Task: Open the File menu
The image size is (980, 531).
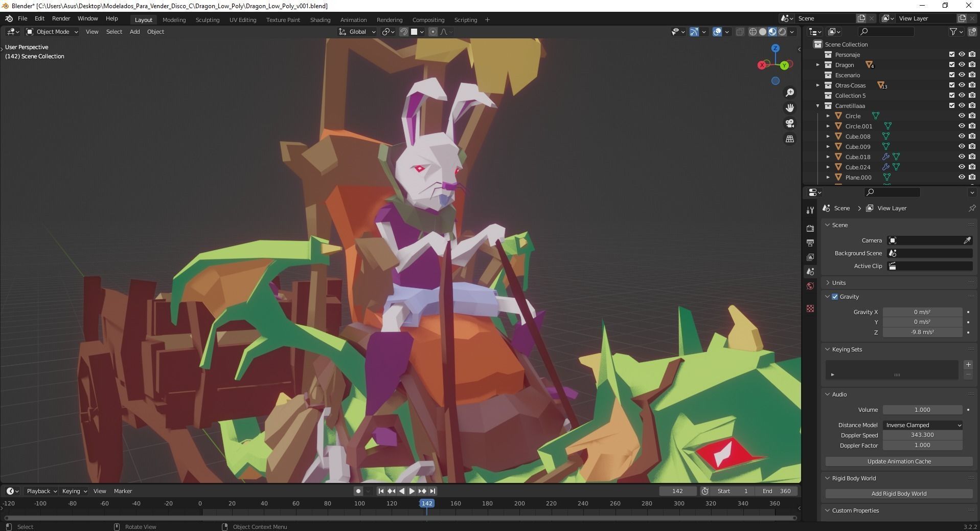Action: [x=22, y=18]
